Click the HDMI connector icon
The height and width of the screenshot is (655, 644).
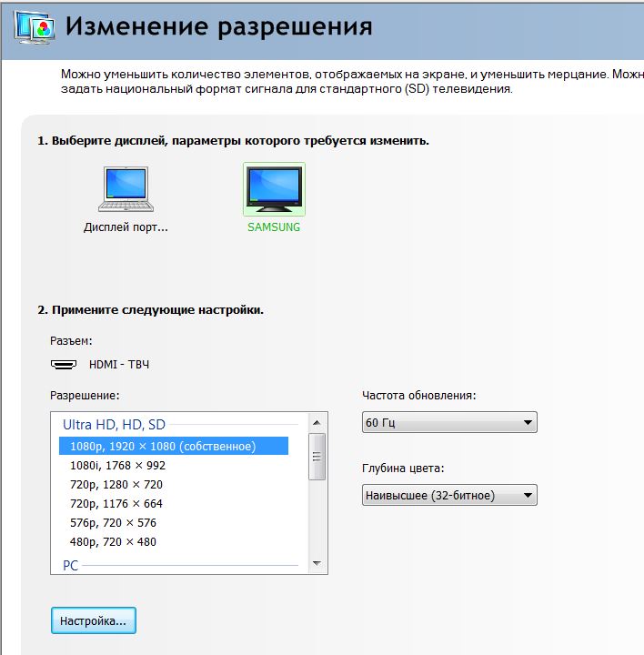pos(65,364)
